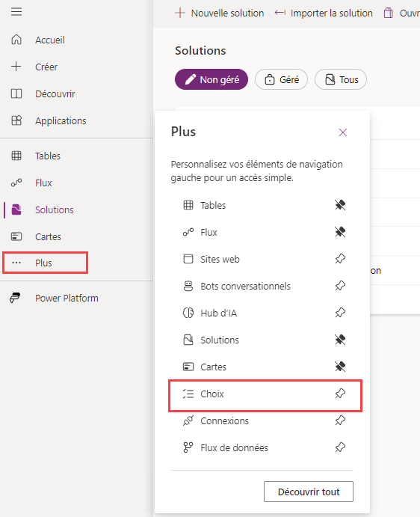Click the Connexions plug icon

click(x=188, y=420)
